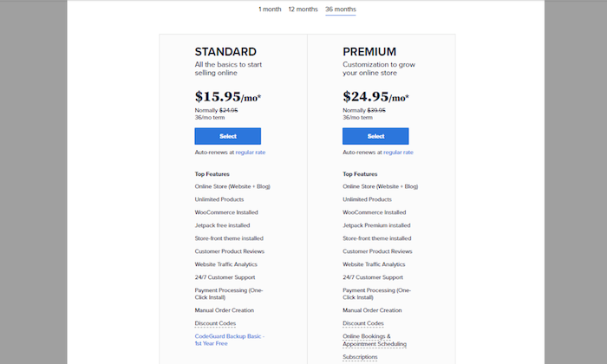Click Jetpack free installed feature text
607x364 pixels.
pos(222,225)
